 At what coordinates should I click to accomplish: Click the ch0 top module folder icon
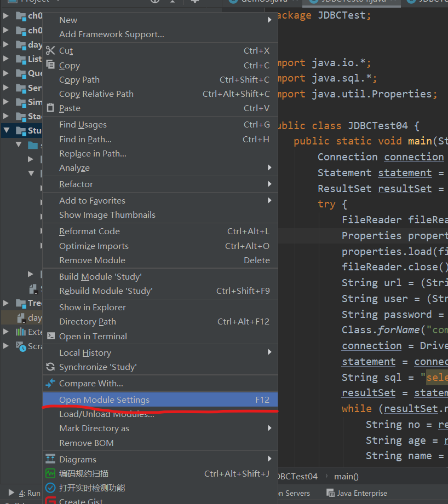pos(21,16)
